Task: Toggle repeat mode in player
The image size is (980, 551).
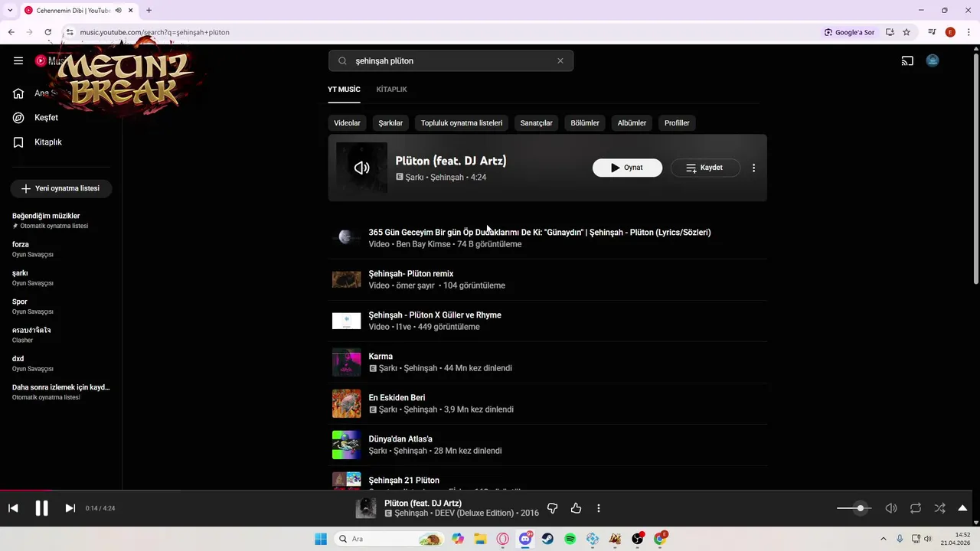Action: (915, 508)
